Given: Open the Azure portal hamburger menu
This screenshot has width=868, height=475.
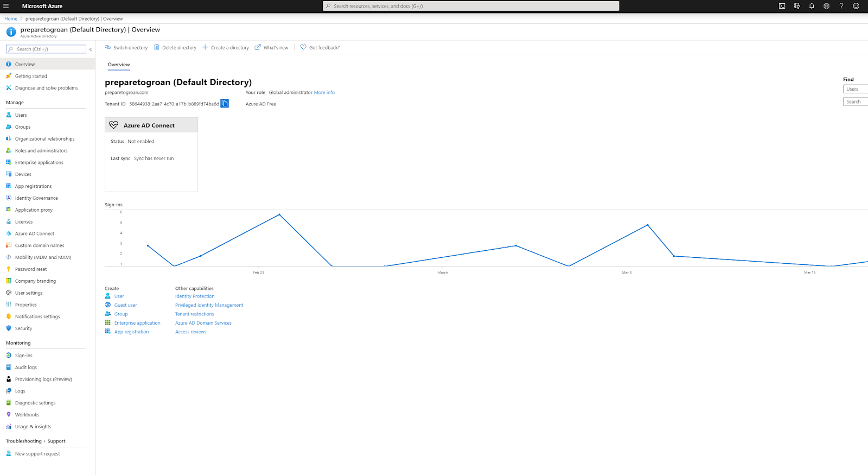Looking at the screenshot, I should click(x=6, y=6).
